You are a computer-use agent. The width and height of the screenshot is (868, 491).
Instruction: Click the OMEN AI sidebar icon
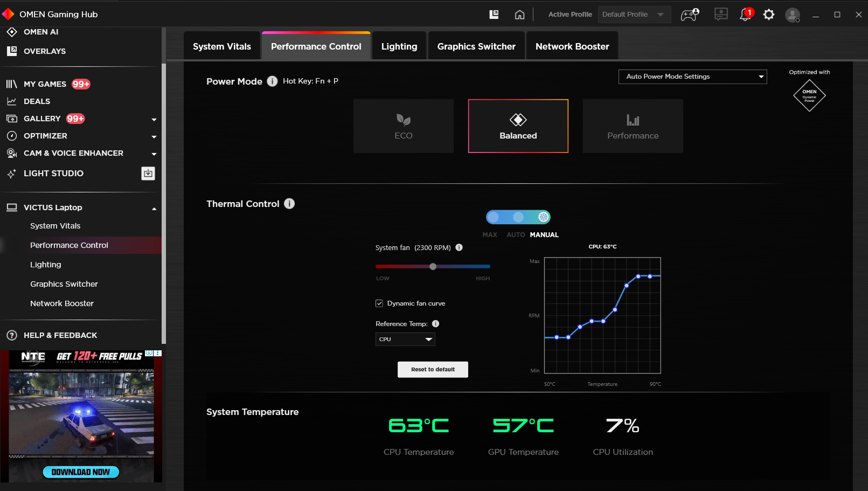coord(11,32)
